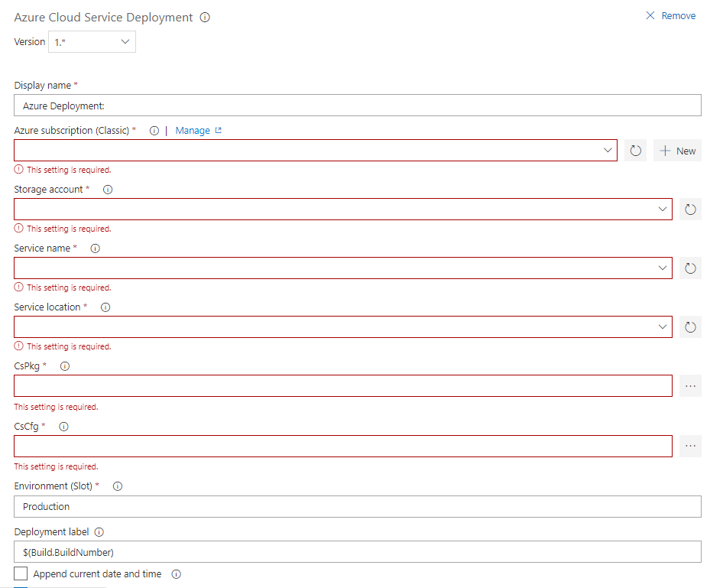Show info for Storage account
Screen dimensions: 723x588
(x=108, y=190)
